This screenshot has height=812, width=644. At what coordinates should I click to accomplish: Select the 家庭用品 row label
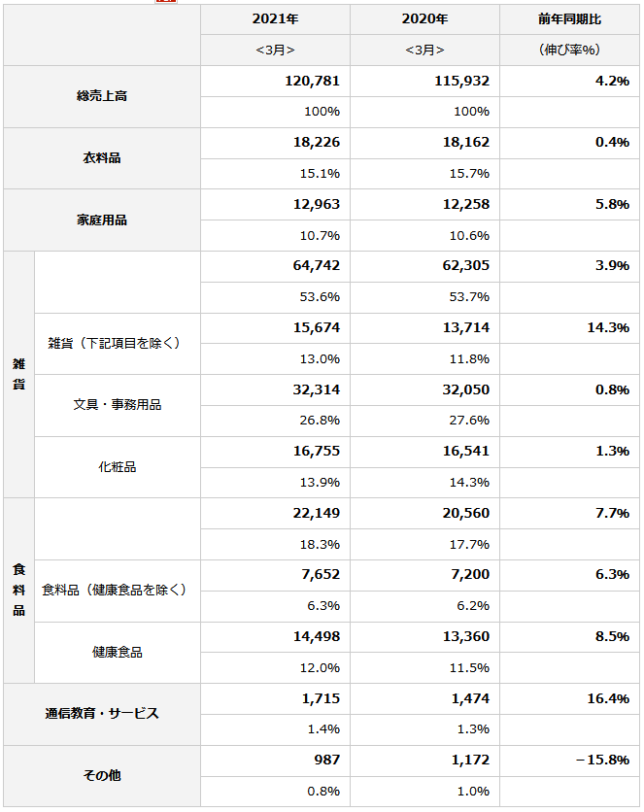pos(102,220)
